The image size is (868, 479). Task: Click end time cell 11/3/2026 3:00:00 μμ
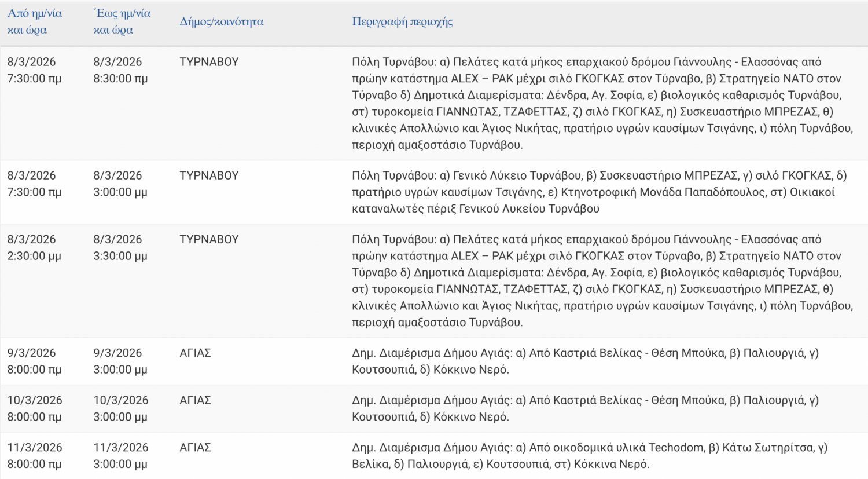[x=120, y=455]
